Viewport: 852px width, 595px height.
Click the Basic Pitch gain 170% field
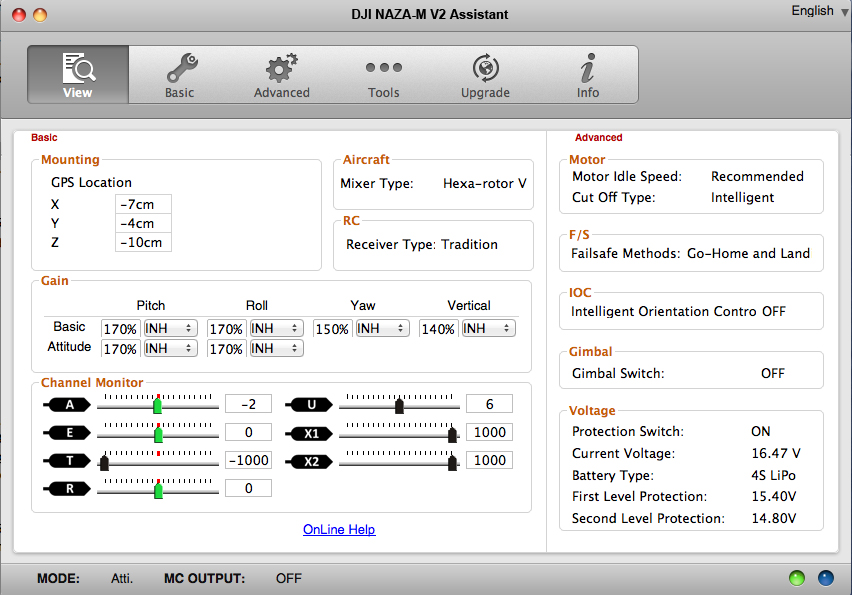click(x=120, y=328)
